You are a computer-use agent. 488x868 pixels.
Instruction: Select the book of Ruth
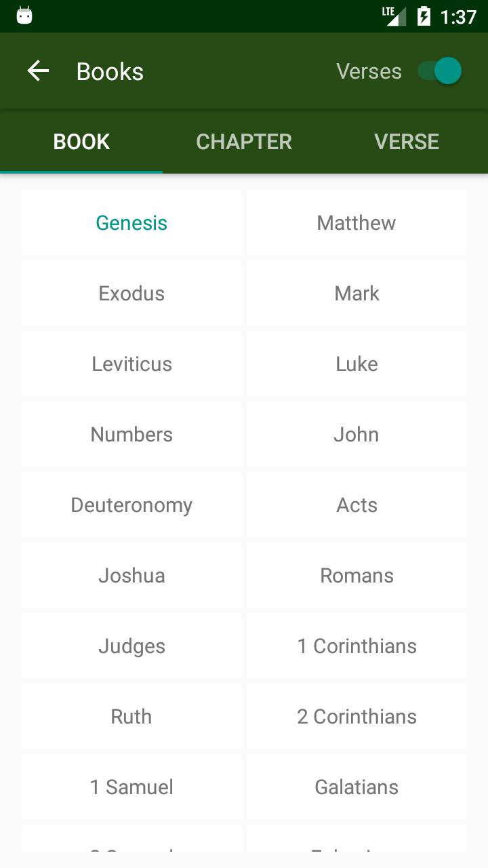pos(131,716)
